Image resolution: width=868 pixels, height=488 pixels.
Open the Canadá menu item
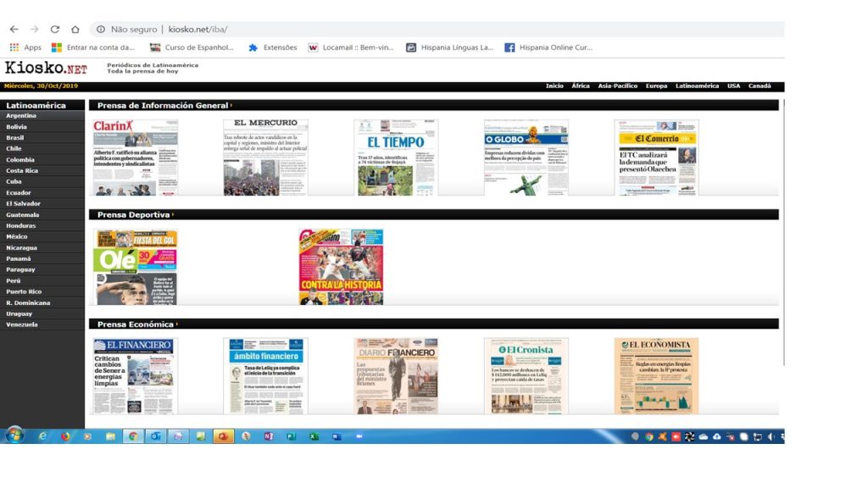759,86
